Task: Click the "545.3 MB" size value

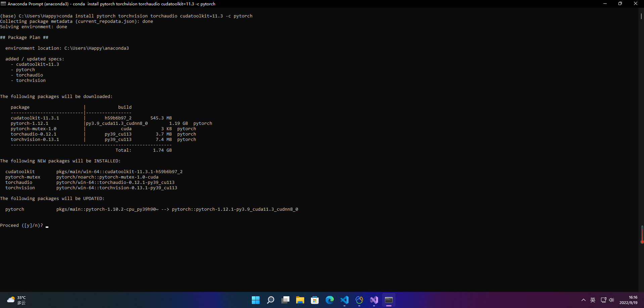Action: [x=161, y=118]
